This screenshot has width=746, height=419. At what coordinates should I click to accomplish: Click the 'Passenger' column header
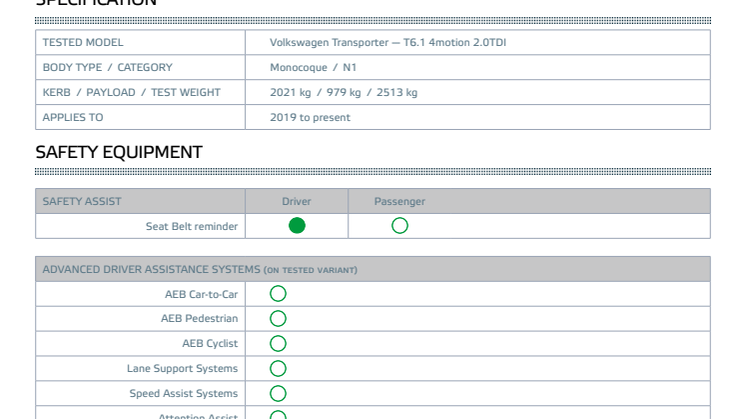[x=400, y=201]
